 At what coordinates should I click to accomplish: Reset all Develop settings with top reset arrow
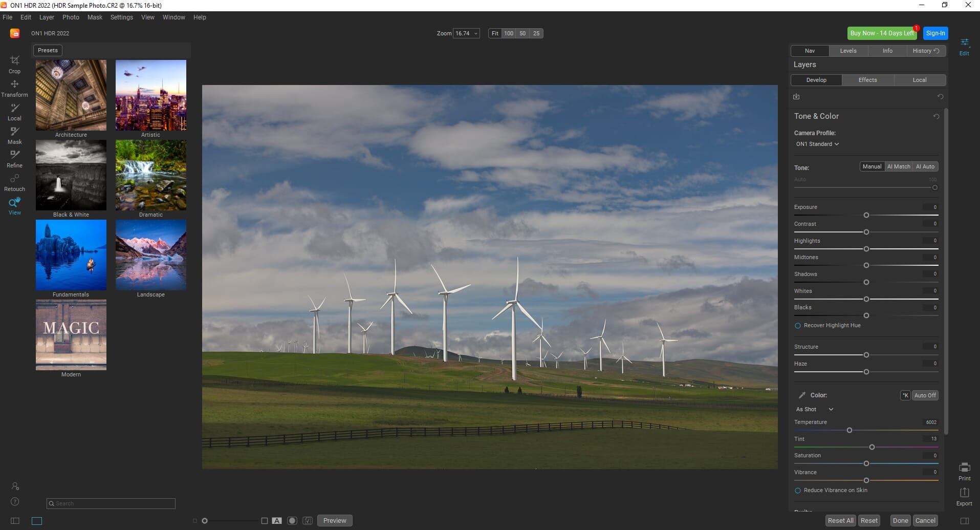click(x=940, y=96)
